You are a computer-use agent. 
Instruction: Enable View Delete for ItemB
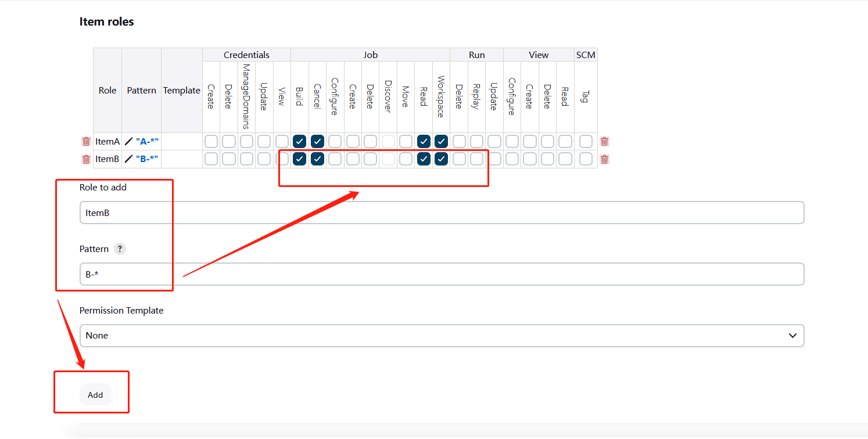[547, 159]
